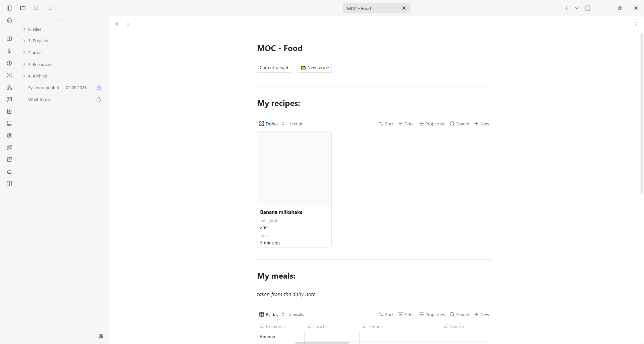Open the file explorer folder tab
This screenshot has width=644, height=344.
[x=23, y=8]
